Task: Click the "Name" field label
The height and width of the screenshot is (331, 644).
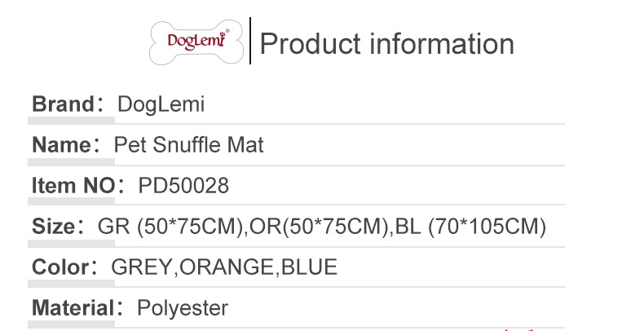Action: [60, 145]
